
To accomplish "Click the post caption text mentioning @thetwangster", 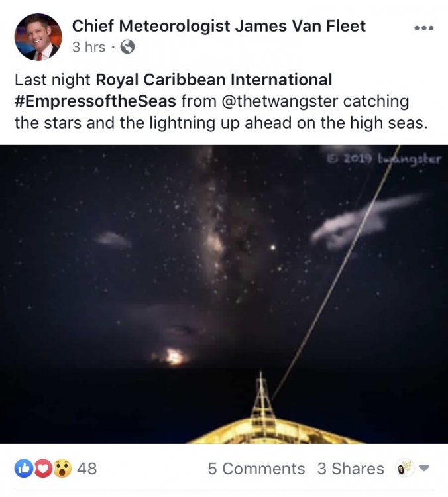I will point(221,101).
